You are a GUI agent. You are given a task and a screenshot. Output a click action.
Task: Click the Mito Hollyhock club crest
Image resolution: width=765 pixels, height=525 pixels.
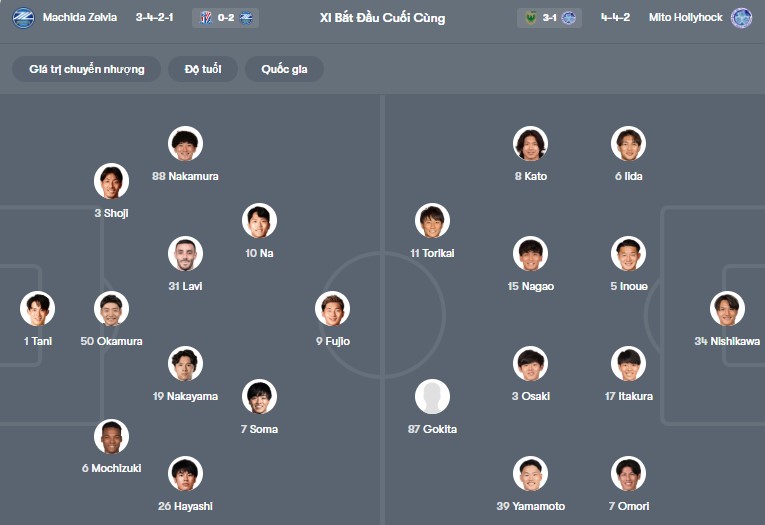(741, 18)
